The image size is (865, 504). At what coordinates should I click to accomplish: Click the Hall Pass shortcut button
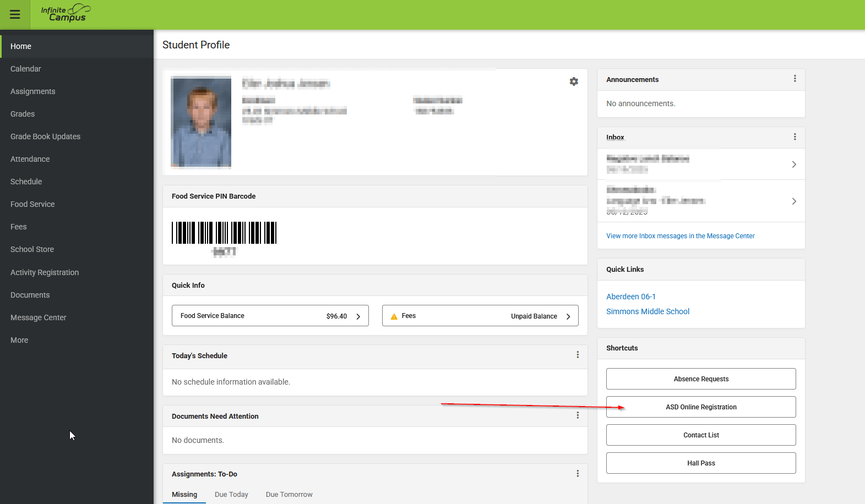coord(701,463)
